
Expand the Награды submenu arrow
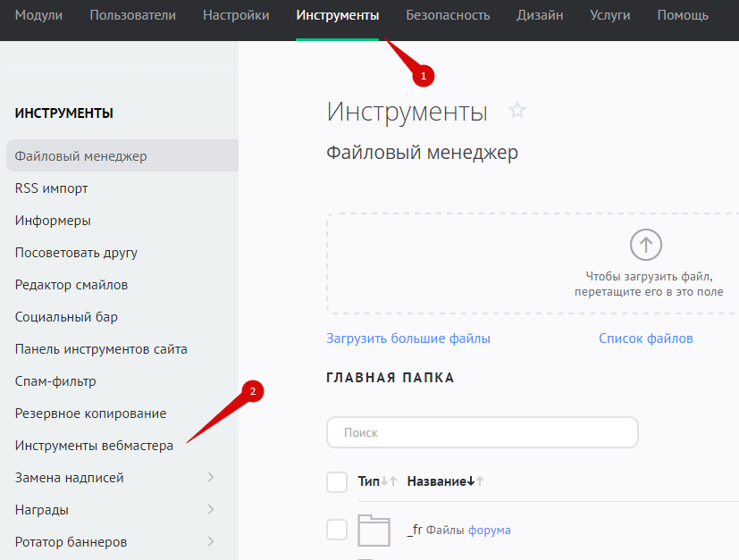click(x=211, y=510)
